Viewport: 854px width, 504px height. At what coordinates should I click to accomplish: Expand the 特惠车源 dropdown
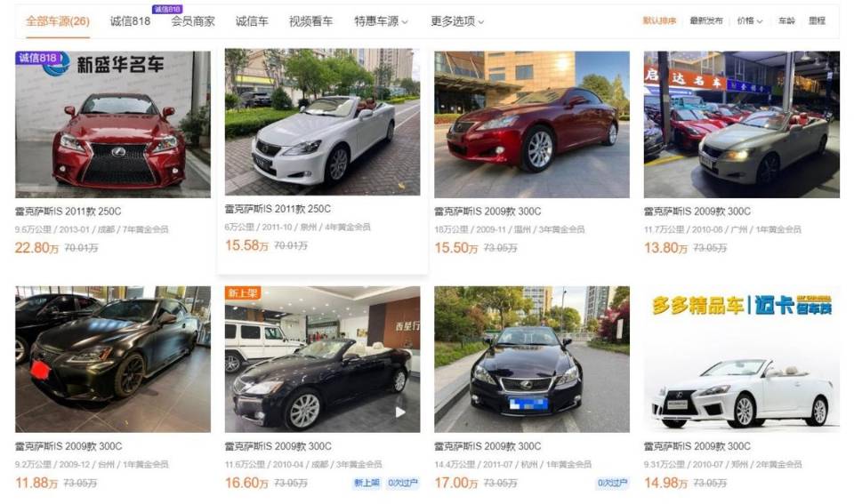381,21
